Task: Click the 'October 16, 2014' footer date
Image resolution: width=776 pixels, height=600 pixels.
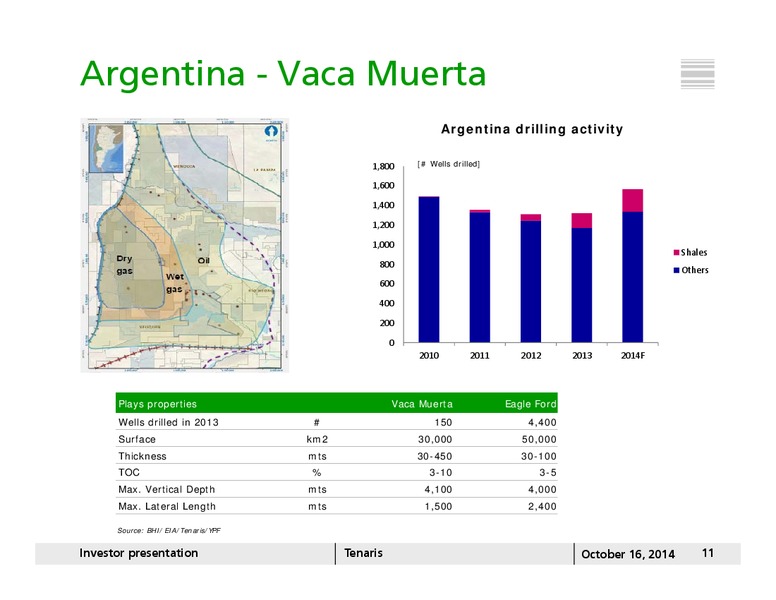Action: coord(628,554)
